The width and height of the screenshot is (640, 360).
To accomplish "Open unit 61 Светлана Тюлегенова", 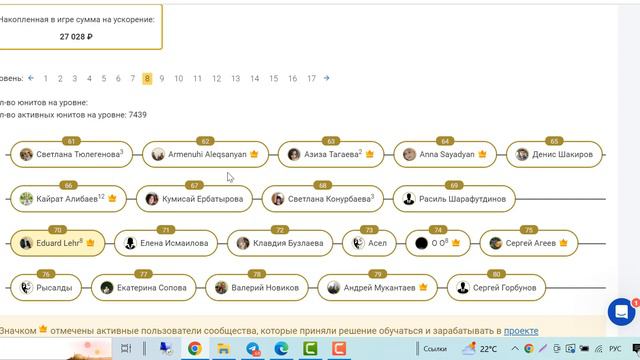I will pos(71,154).
